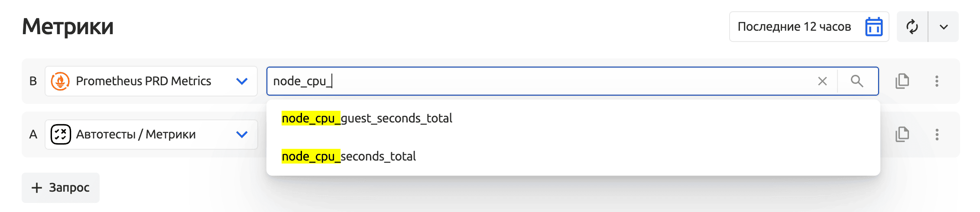This screenshot has height=212, width=980.
Task: Open three-dot menu for query B
Action: click(937, 81)
